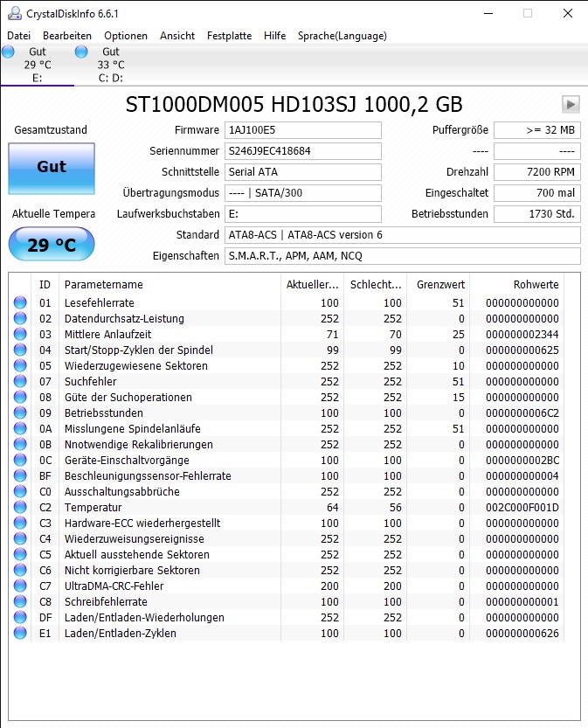588x728 pixels.
Task: Click the Schnittstelle field Serial ATA
Action: pos(303,172)
